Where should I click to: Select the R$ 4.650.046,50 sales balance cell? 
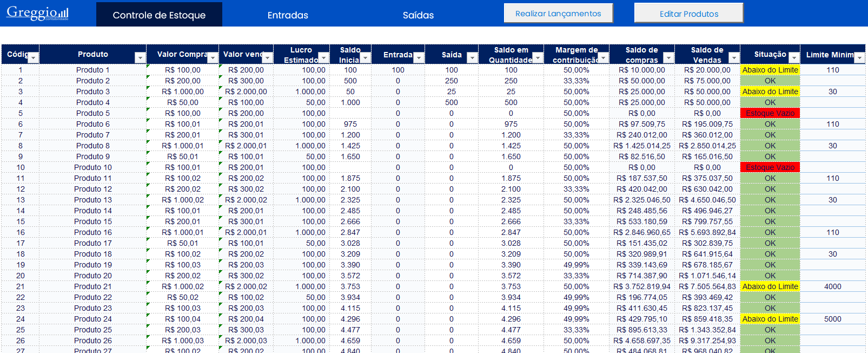[x=707, y=200]
